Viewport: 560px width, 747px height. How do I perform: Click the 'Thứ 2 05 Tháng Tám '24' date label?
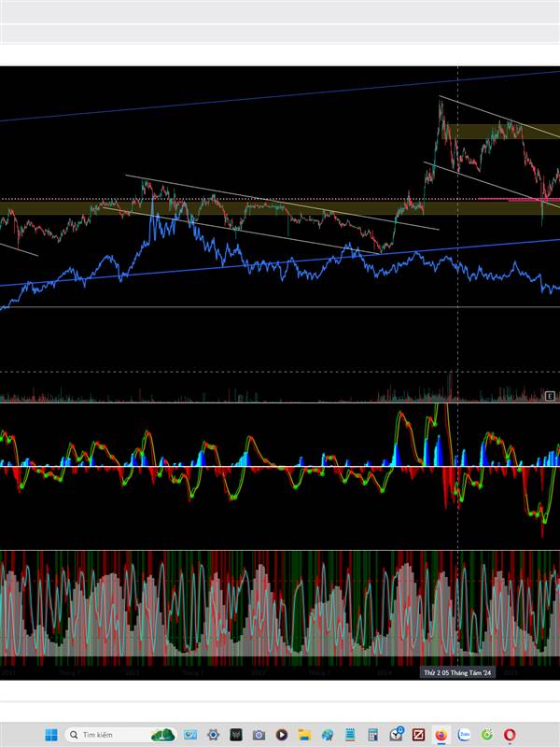click(x=457, y=672)
